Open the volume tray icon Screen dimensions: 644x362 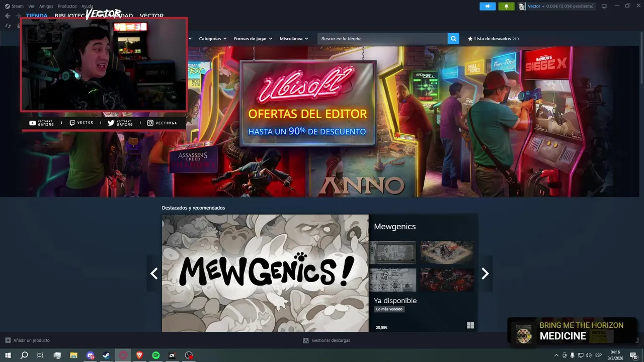click(x=588, y=355)
